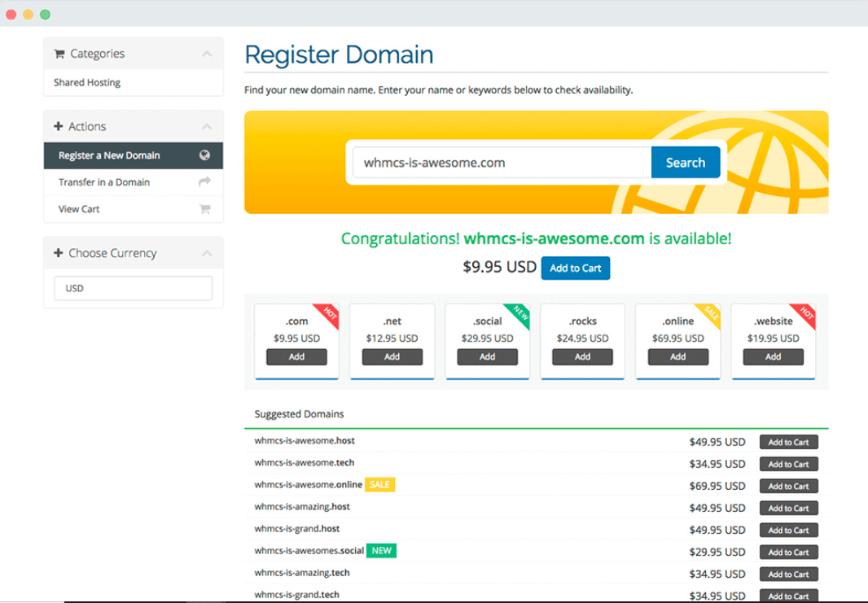Screen dimensions: 868x603
Task: Add the .com domain card
Action: click(296, 356)
